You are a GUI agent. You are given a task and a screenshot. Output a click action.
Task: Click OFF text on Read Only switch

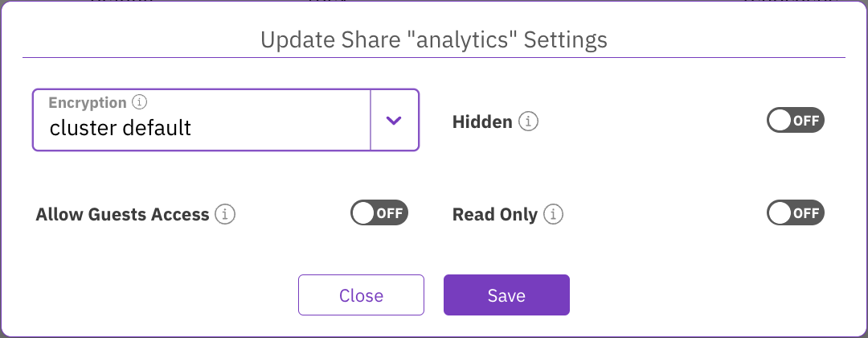pos(806,213)
